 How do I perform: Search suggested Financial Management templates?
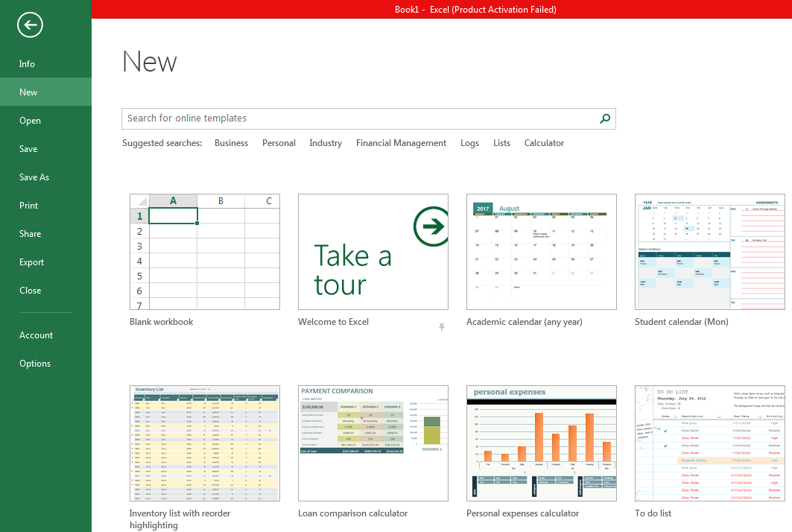[401, 143]
